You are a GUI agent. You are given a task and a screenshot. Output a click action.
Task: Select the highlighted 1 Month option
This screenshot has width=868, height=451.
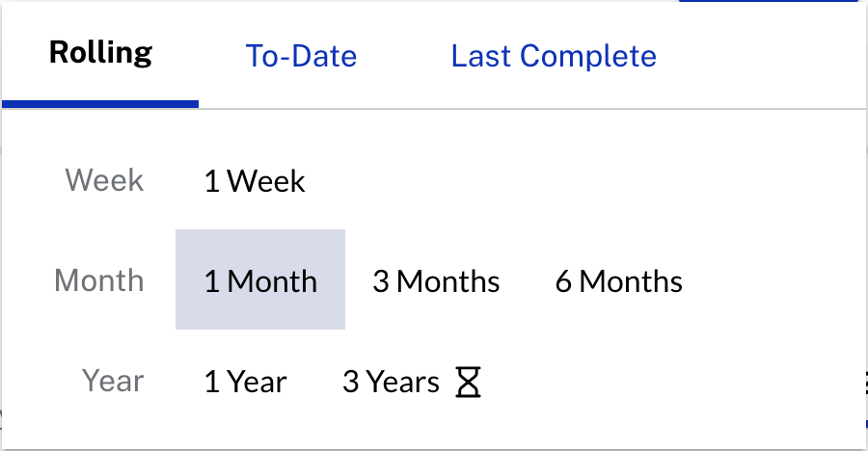click(260, 280)
